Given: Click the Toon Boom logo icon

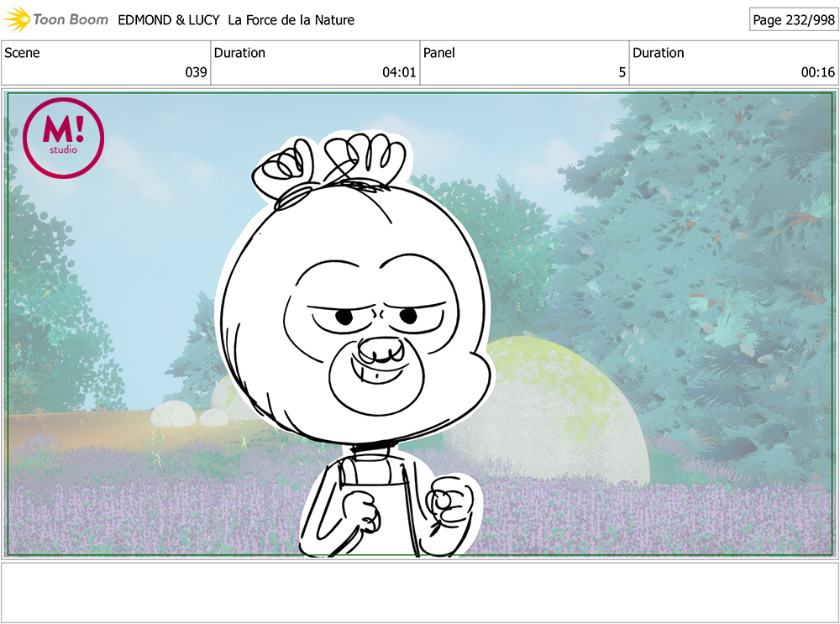Looking at the screenshot, I should pos(17,20).
